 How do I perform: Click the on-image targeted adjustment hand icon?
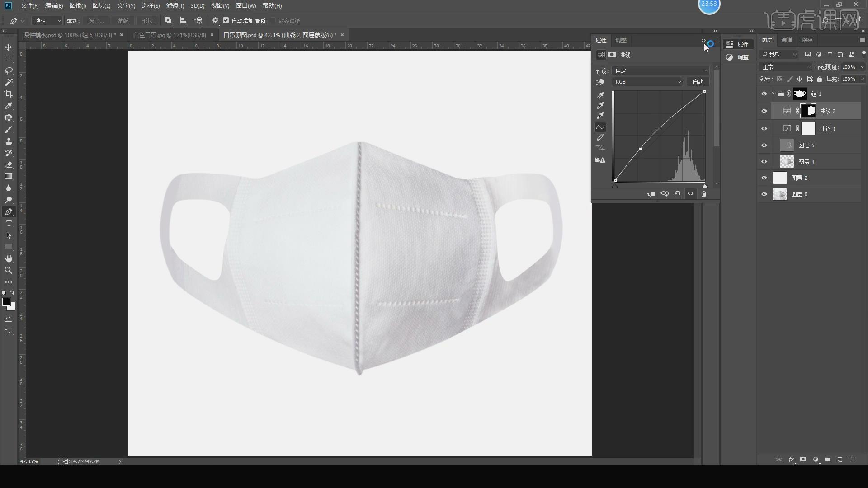(600, 82)
